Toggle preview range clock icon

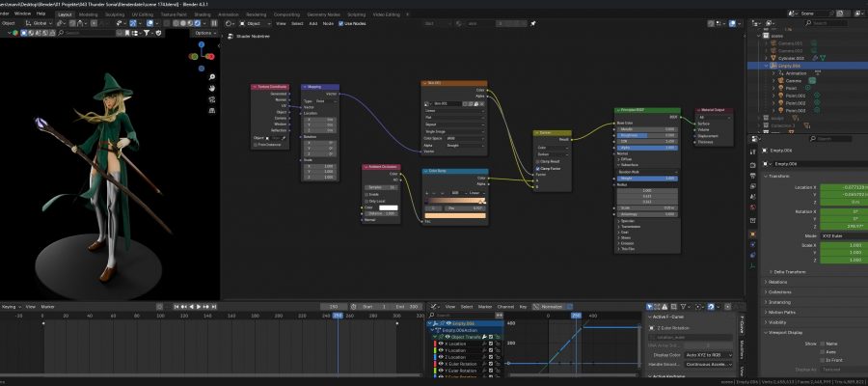click(x=354, y=306)
